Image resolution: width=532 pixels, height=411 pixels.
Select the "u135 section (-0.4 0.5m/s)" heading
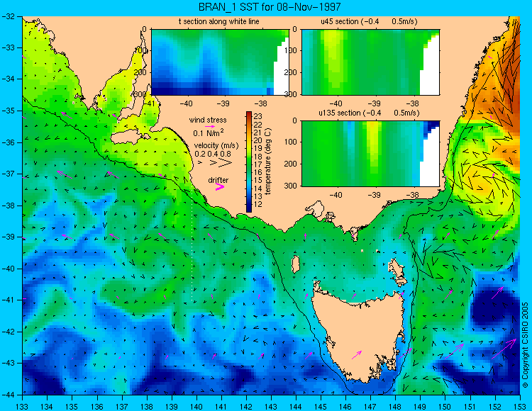[x=369, y=113]
